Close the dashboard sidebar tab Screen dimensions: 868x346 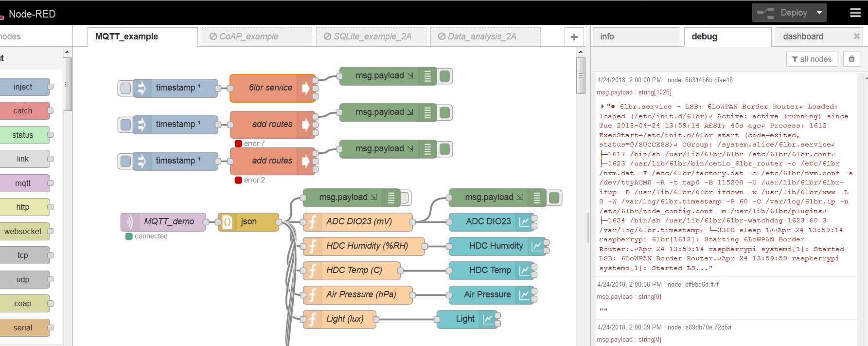tap(856, 36)
